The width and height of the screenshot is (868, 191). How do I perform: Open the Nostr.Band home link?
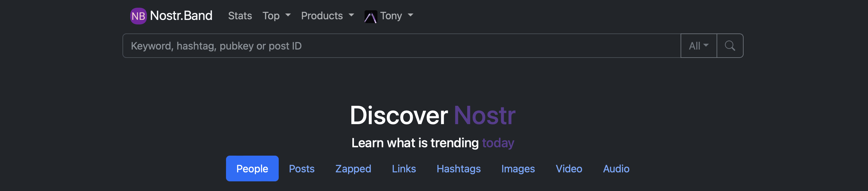pos(171,15)
